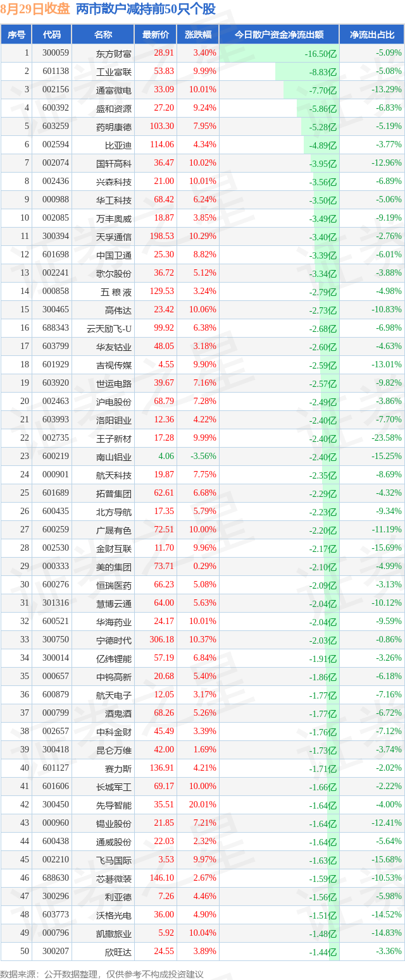Click stock name 航天科技
Viewport: 405px width, 980px height.
[114, 475]
